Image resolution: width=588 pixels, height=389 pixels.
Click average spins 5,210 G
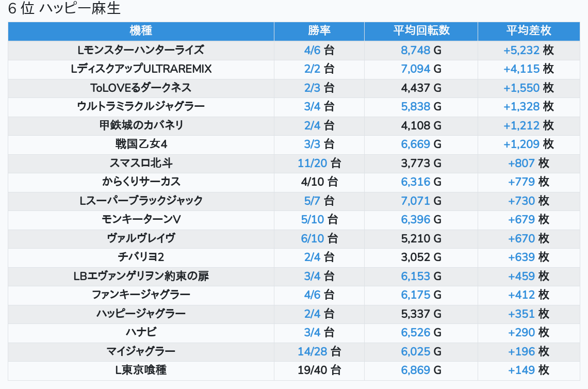(x=421, y=238)
